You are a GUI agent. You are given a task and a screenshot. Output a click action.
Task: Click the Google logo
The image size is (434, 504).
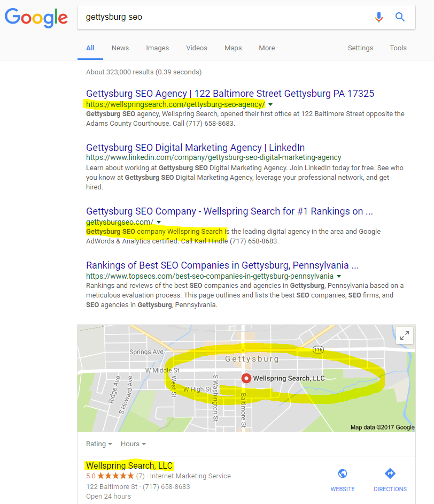36,18
